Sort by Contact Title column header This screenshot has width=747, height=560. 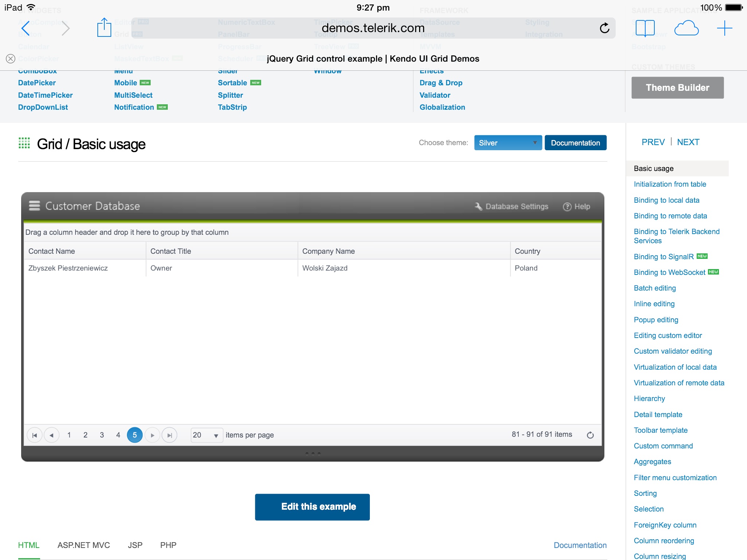click(222, 251)
